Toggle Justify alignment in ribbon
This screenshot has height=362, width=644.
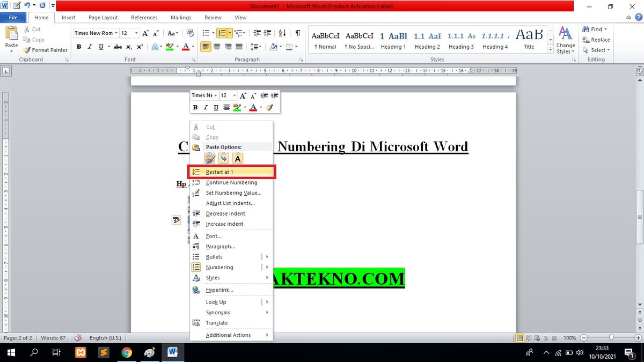(x=239, y=47)
